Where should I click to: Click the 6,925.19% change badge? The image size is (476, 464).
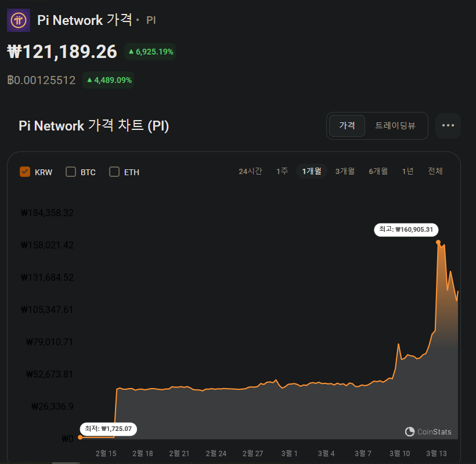pos(150,52)
